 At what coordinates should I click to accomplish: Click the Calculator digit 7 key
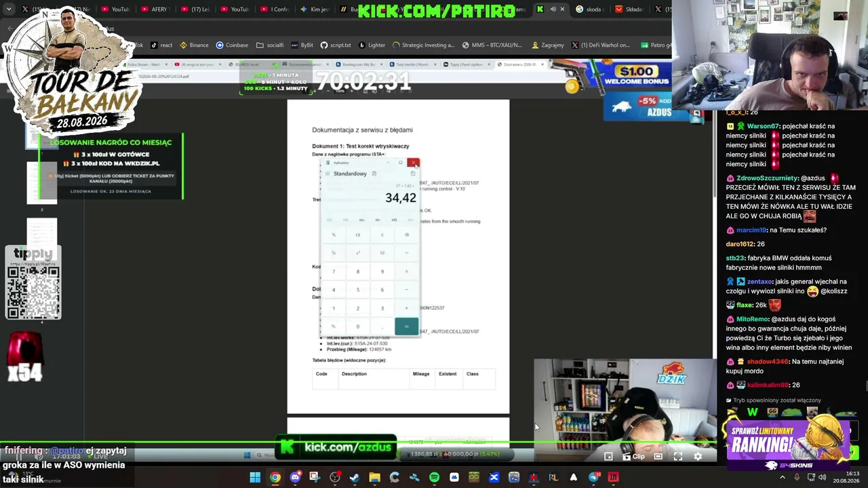334,271
